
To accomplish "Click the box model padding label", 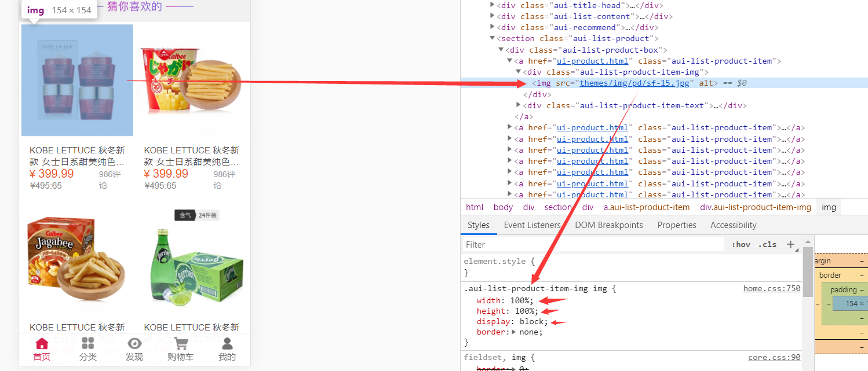I will click(x=843, y=289).
